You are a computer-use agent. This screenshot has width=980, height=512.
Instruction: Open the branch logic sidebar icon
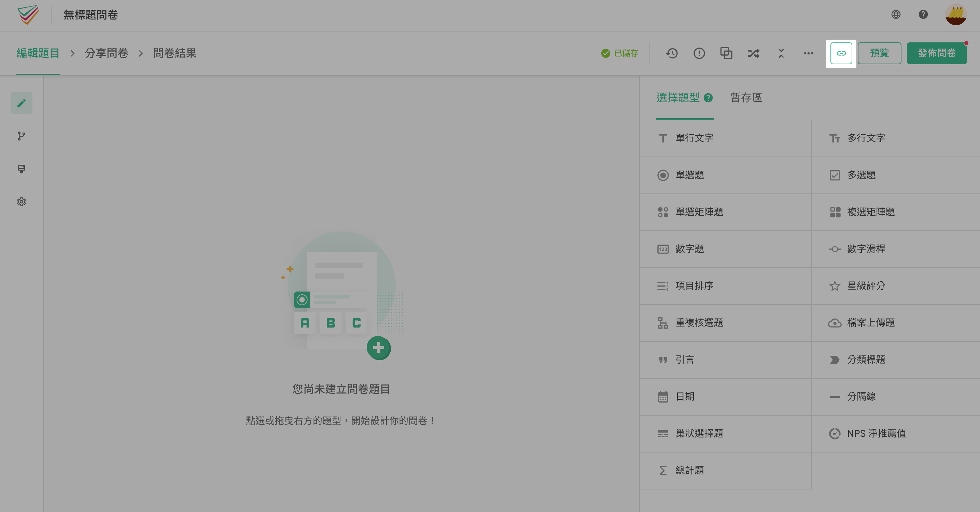21,136
